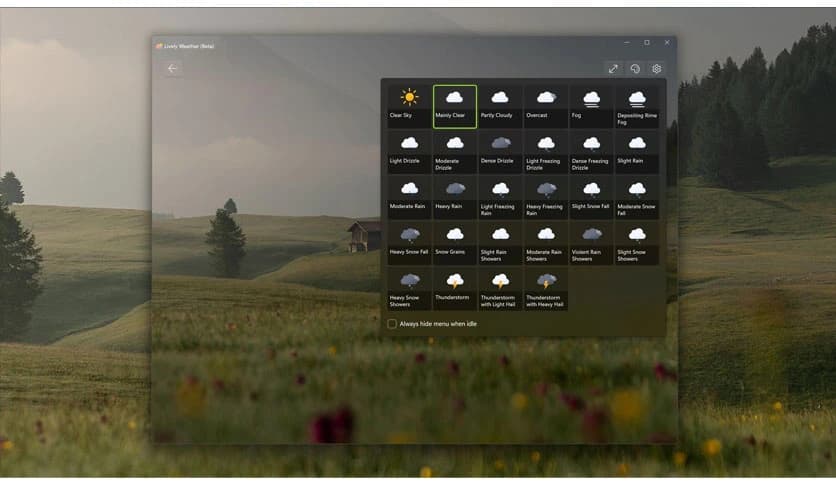The image size is (836, 484).
Task: Select the Light Drizzle tile
Action: pyautogui.click(x=409, y=152)
